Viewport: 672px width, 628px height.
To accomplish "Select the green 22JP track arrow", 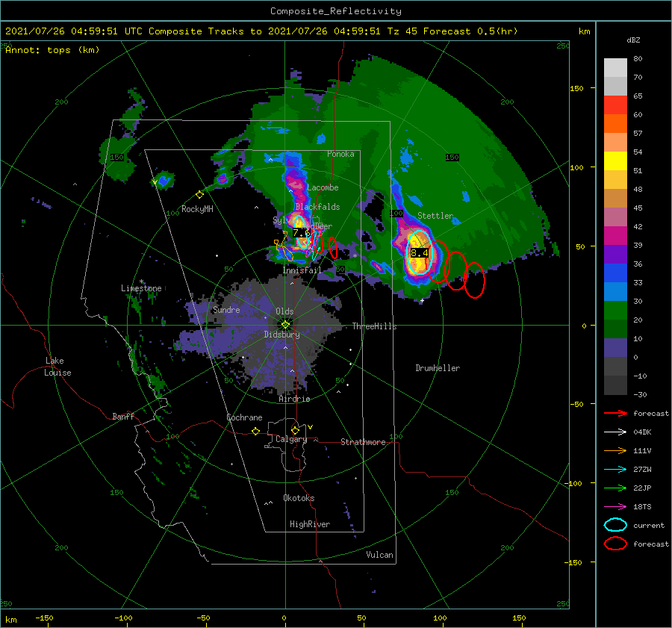I will (x=615, y=488).
